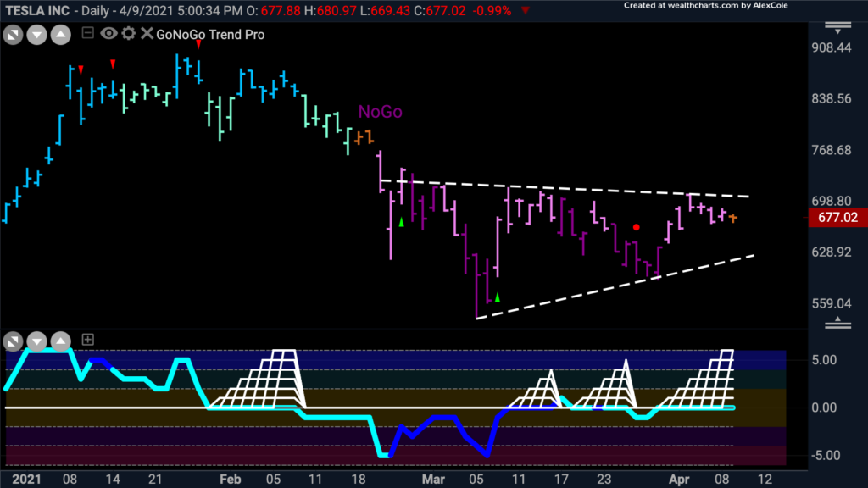
Task: Click the 0.00 oscillator axis label
Action: 824,408
